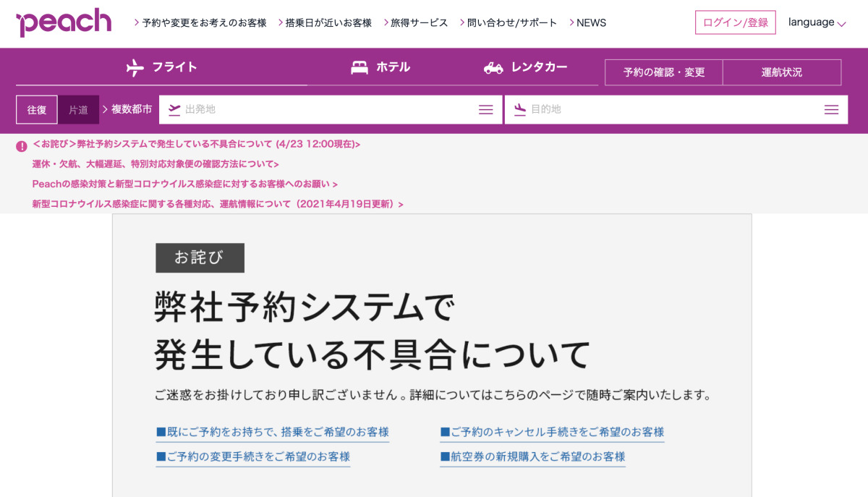
Task: Click the landing icon in the 目的地 field
Action: pos(520,109)
